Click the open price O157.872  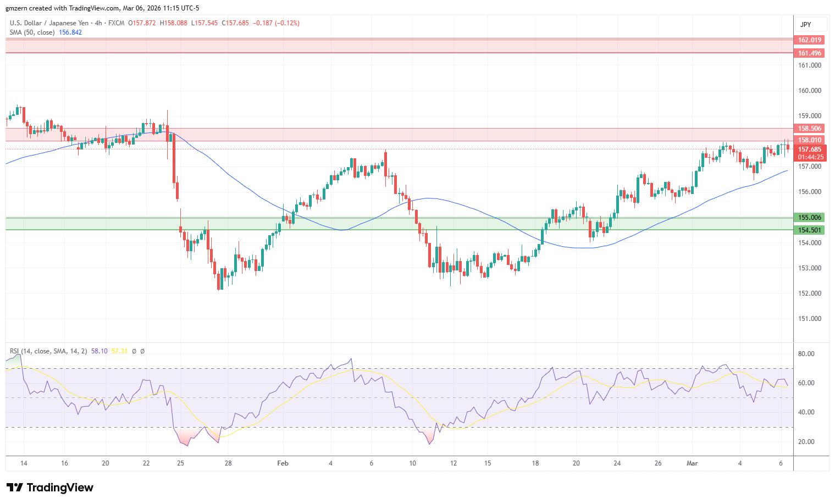click(x=142, y=23)
